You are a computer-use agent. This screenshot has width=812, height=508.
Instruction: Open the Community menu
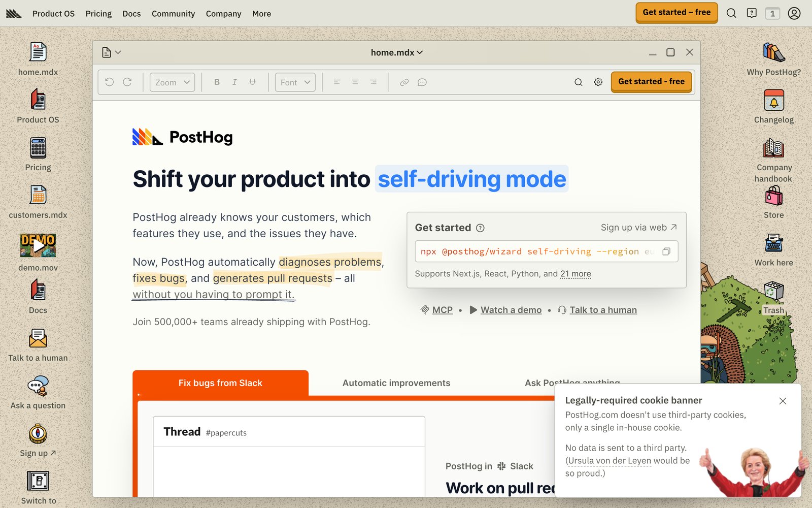pos(173,14)
